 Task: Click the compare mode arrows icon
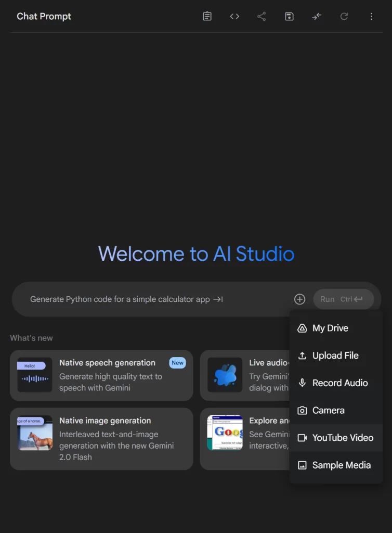pos(316,16)
